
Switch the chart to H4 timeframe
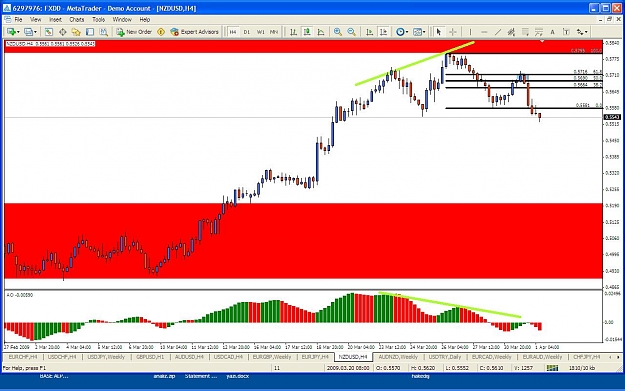233,32
